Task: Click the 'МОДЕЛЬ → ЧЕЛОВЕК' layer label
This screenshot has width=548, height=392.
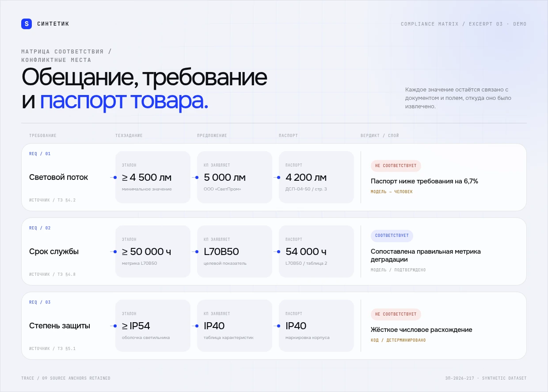Action: 392,192
